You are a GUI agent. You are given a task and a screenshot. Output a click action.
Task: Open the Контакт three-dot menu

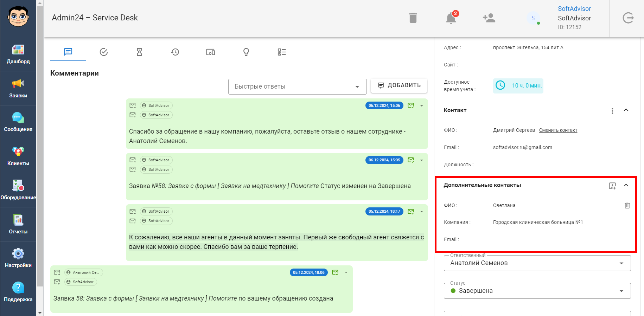click(x=612, y=111)
